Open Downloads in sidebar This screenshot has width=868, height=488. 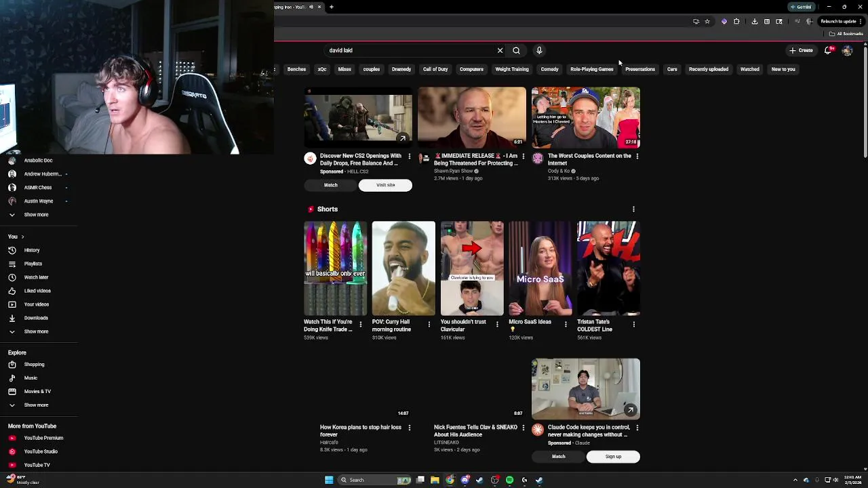point(36,318)
